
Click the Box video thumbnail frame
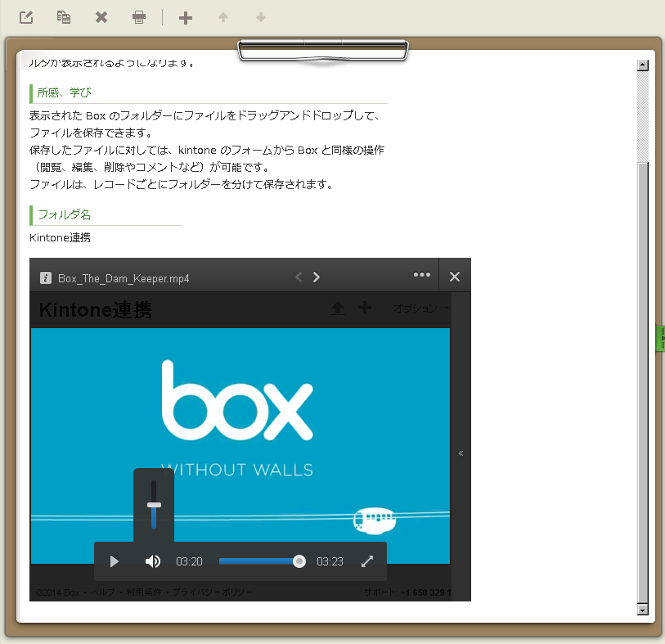pyautogui.click(x=240, y=445)
